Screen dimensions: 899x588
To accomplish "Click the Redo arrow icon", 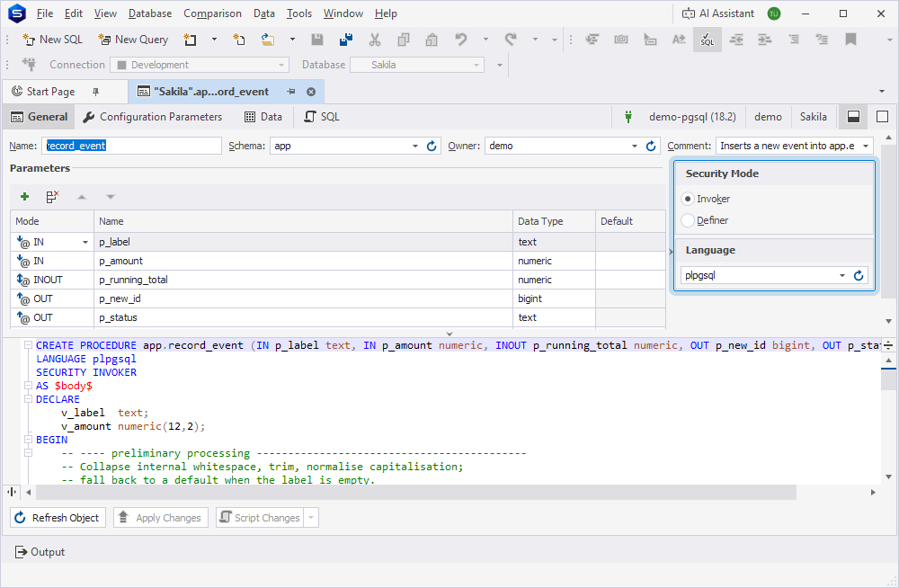I will 511,39.
